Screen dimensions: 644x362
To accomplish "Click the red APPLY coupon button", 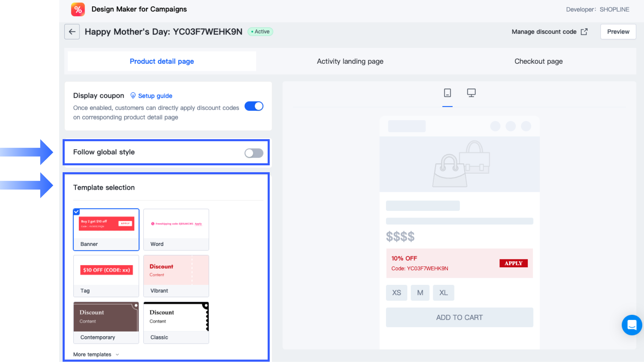I will click(513, 263).
